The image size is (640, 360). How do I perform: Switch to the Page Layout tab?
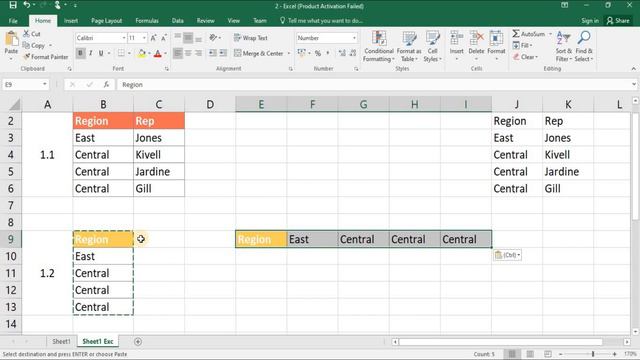point(107,21)
